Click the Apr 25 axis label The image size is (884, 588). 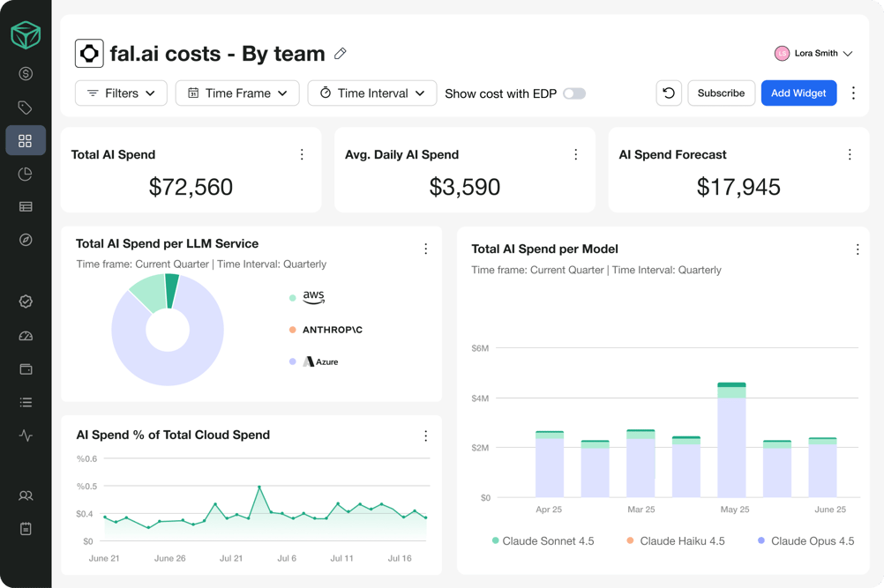549,510
